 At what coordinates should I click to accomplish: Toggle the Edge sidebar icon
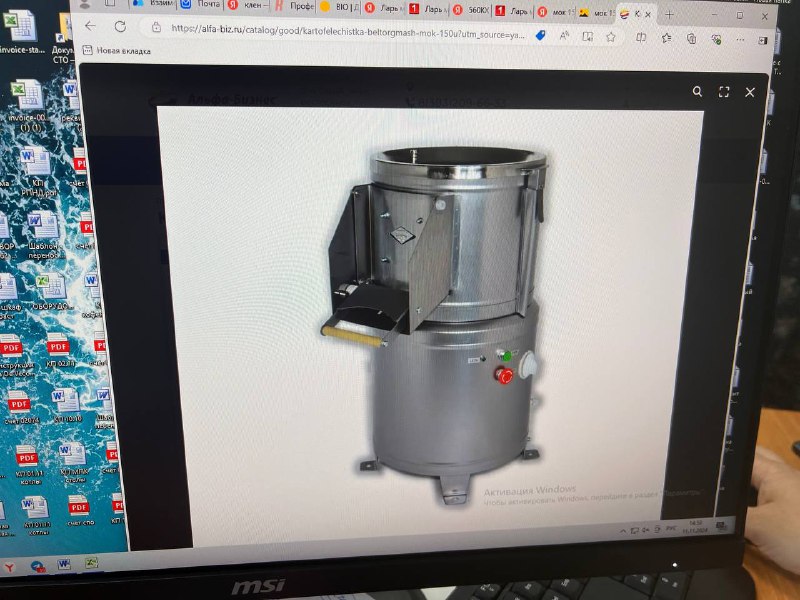coord(762,40)
